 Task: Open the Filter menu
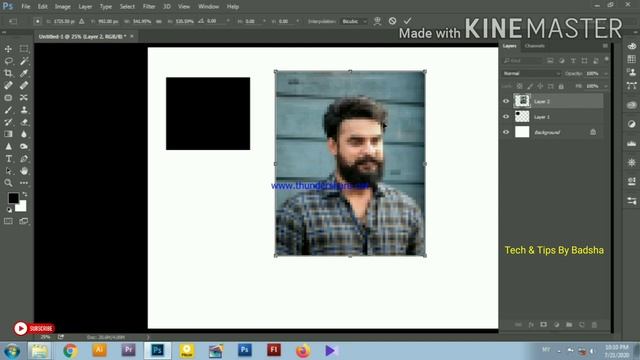point(149,7)
